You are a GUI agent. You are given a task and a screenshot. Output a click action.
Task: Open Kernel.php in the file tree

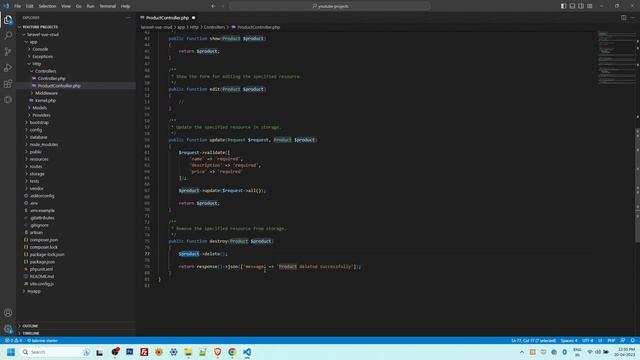[x=45, y=100]
